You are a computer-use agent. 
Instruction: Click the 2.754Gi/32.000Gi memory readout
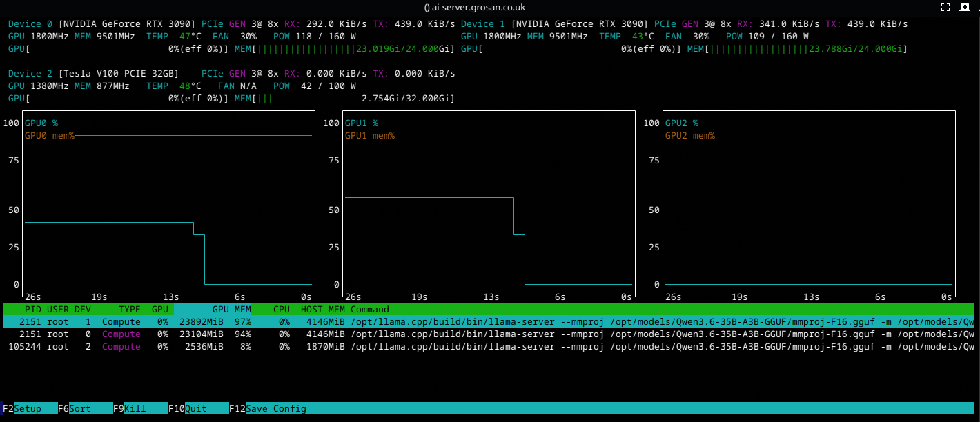(x=406, y=99)
